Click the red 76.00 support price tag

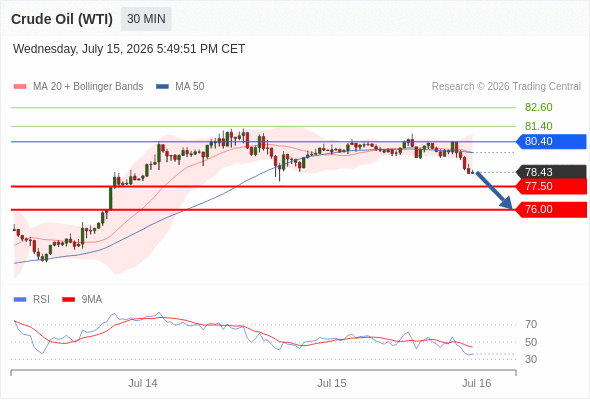click(x=551, y=210)
